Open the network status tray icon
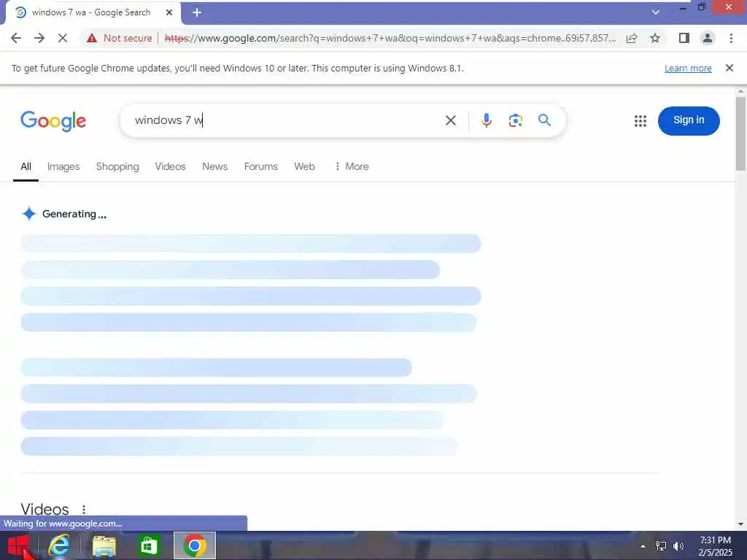The width and height of the screenshot is (747, 560). coord(661,546)
